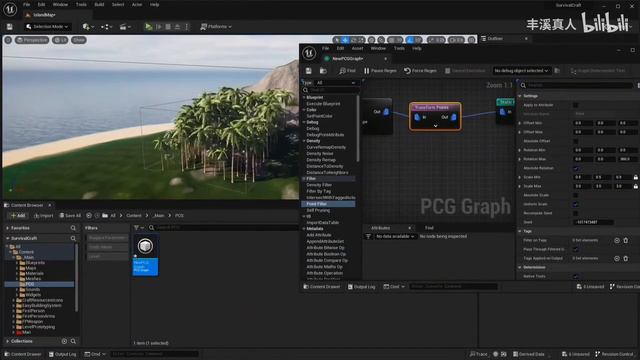The image size is (640, 360).
Task: Select the Content Browser tab
Action: pyautogui.click(x=27, y=205)
